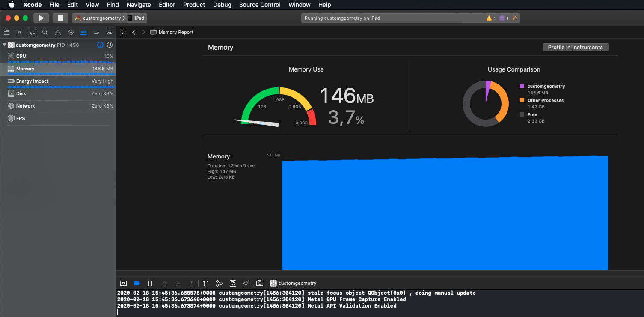Screen dimensions: 644x317
Task: Click the Step into button
Action: coord(178,283)
